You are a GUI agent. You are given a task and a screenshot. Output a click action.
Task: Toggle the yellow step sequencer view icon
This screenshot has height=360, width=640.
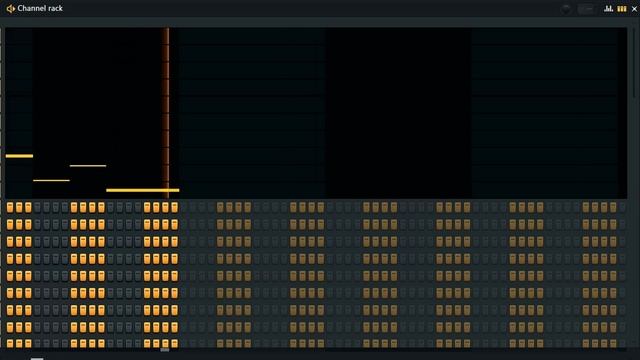tap(621, 9)
